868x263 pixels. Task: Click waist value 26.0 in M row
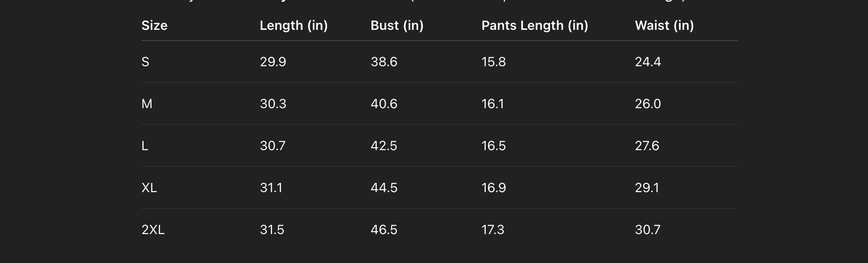tap(648, 104)
